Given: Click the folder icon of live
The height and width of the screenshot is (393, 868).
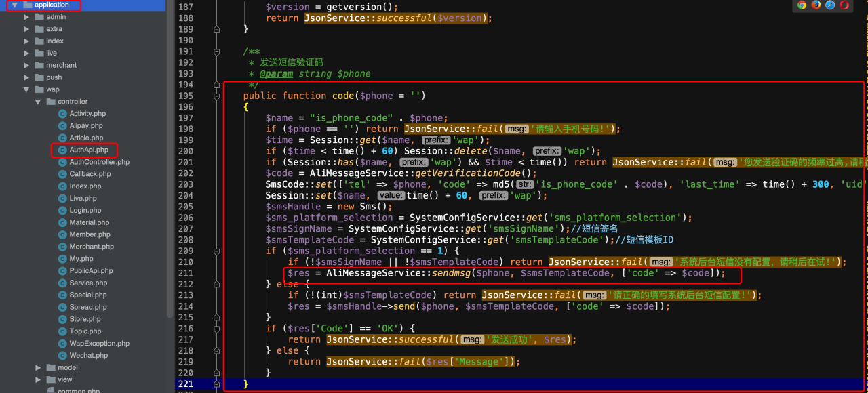Looking at the screenshot, I should [39, 53].
